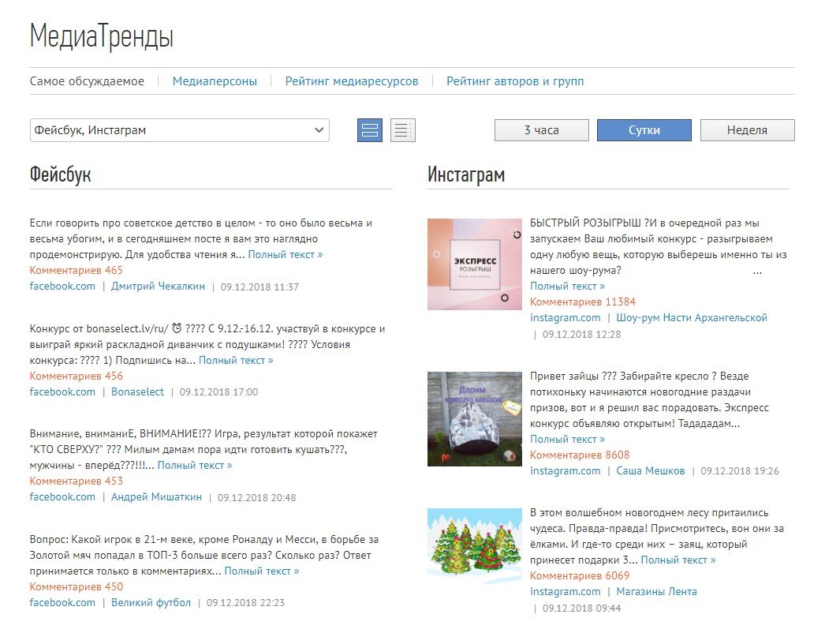
Task: Open the кресло мешок thumbnail
Action: [x=475, y=419]
